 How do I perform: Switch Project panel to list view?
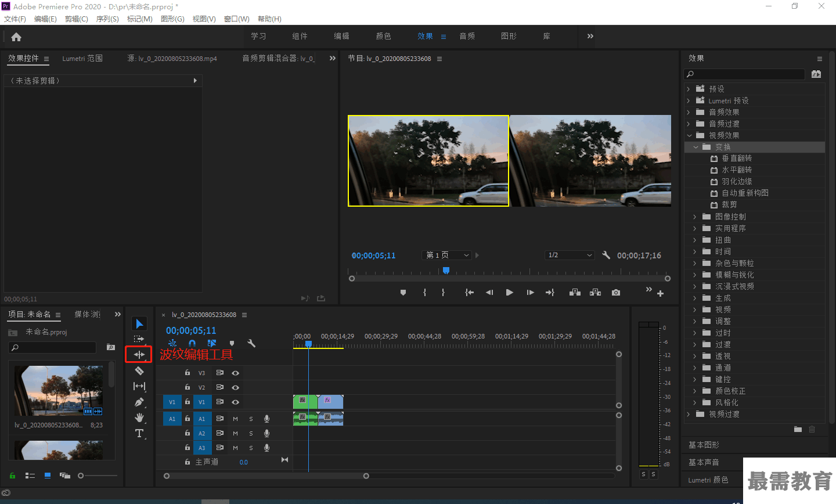[x=30, y=476]
